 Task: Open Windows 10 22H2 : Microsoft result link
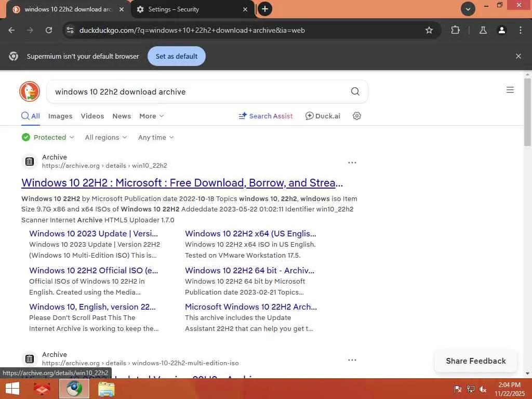[182, 183]
